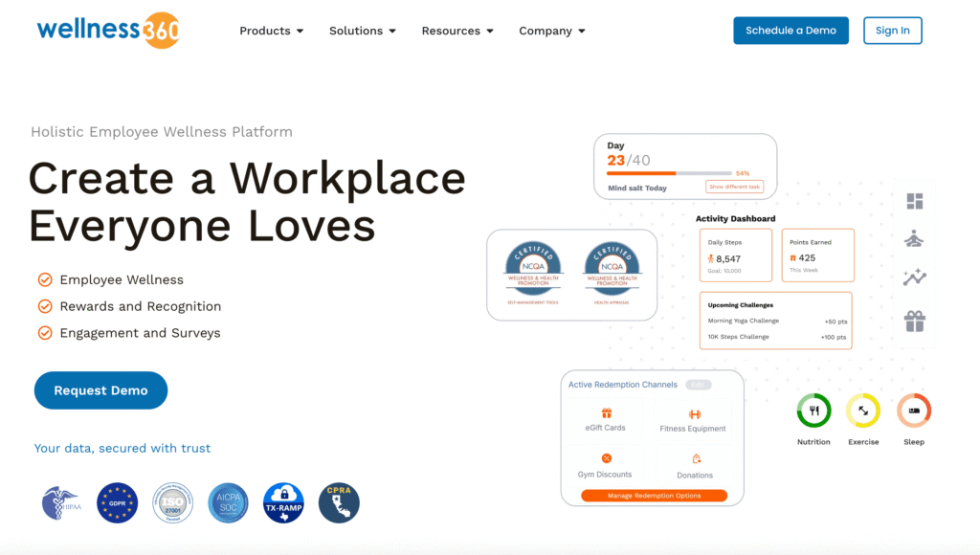Click the 'Create a Workplace Everyone Loves' headline
Viewport: 980px width, 555px height.
247,201
